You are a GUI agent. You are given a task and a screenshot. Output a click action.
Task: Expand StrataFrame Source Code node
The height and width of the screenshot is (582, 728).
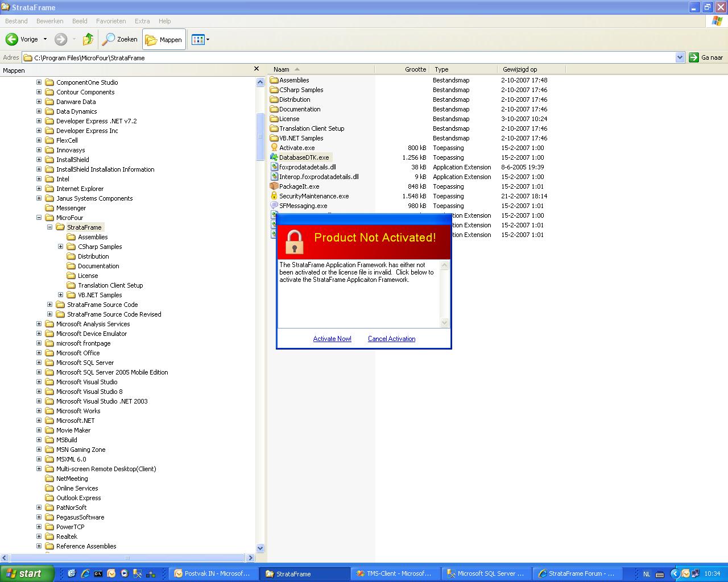49,305
